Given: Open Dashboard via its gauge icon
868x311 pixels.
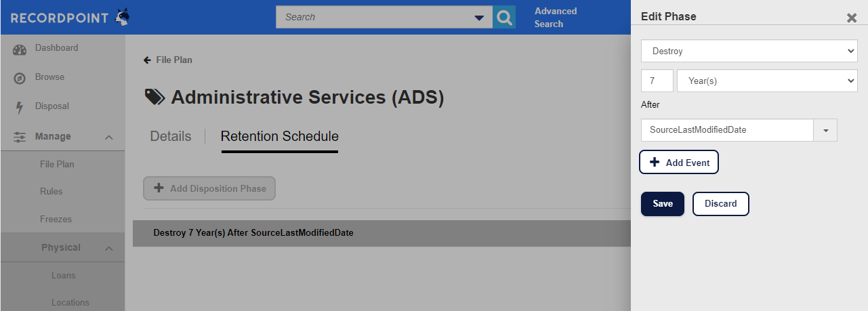Looking at the screenshot, I should click(20, 49).
